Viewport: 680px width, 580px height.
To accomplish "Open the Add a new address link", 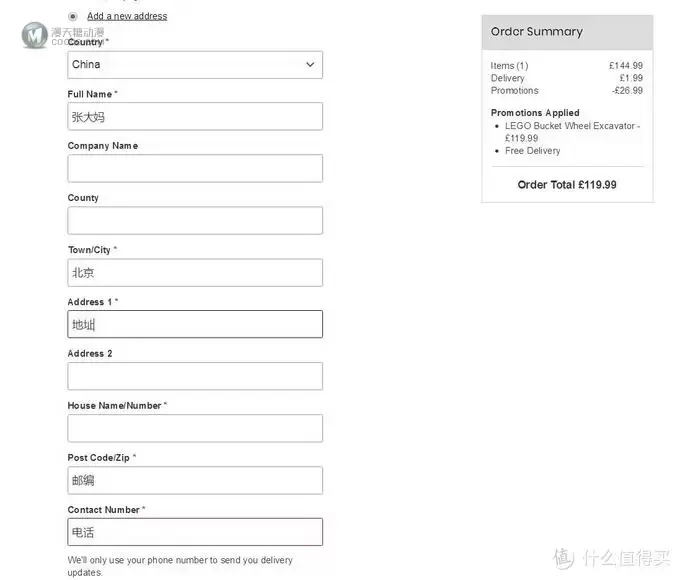I will pos(127,16).
